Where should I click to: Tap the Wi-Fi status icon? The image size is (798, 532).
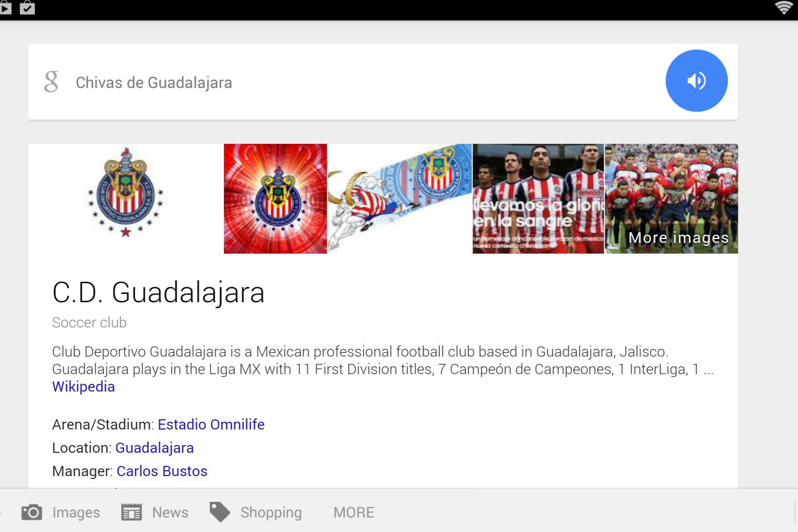coord(783,8)
